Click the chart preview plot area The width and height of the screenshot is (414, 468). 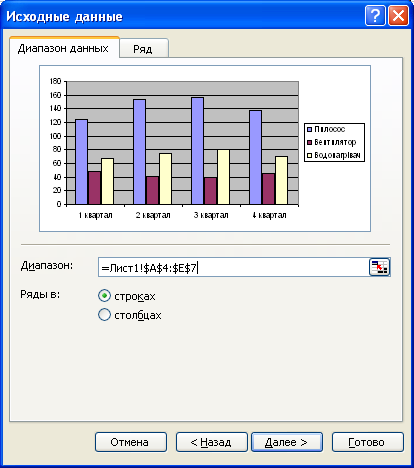pyautogui.click(x=183, y=143)
